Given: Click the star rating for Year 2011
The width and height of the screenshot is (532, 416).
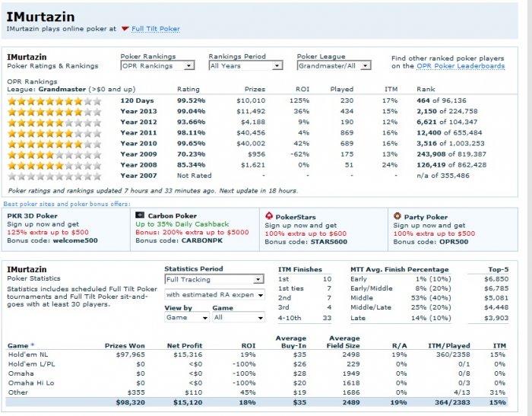Looking at the screenshot, I should (x=54, y=133).
